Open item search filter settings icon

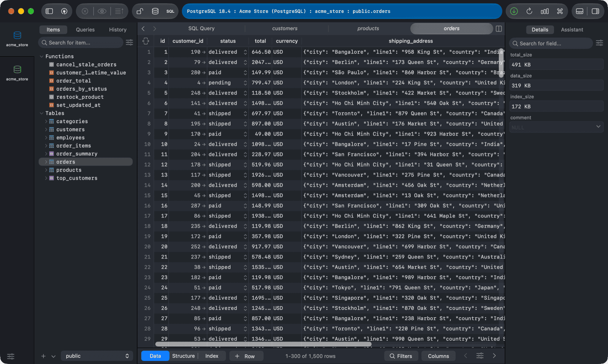point(130,43)
